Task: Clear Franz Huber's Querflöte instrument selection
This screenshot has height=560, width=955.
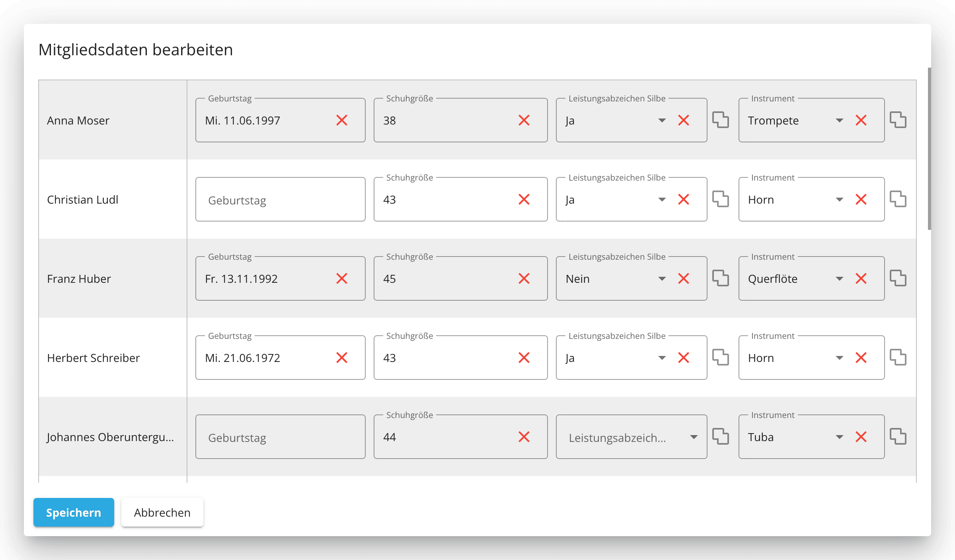Action: pyautogui.click(x=861, y=278)
